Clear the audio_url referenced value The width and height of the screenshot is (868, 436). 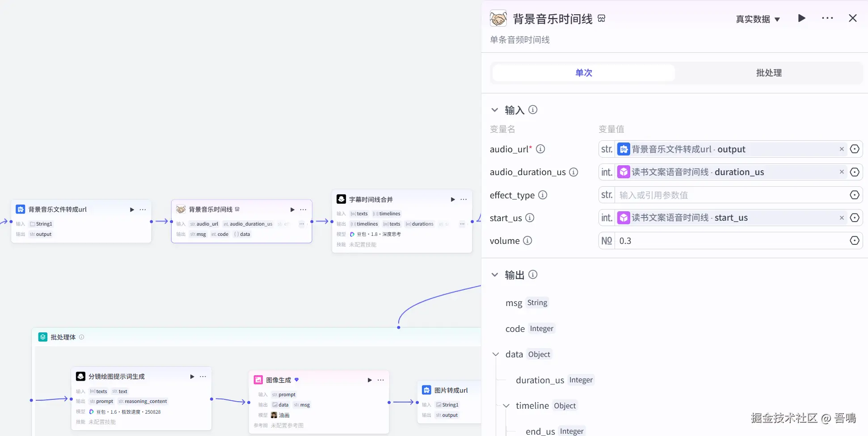842,149
